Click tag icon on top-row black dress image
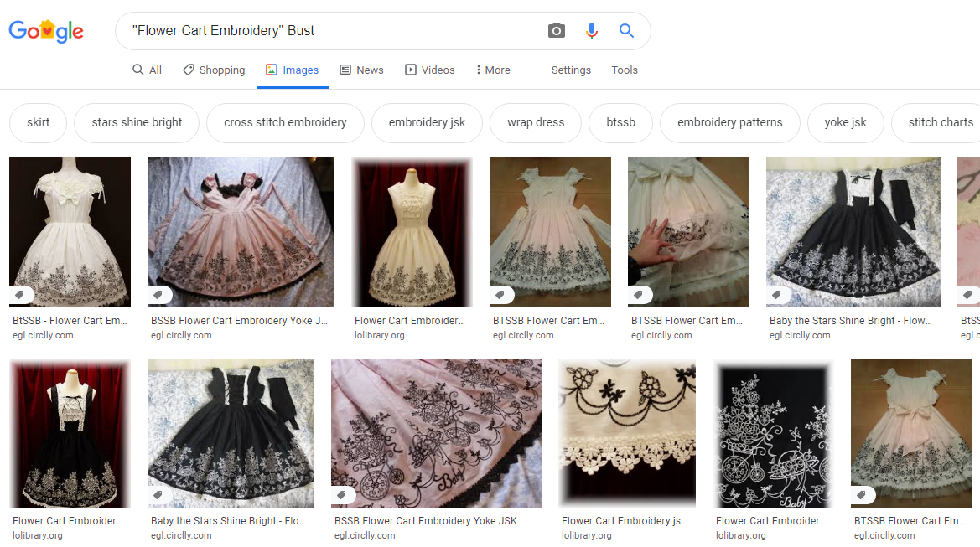The image size is (980, 547). tap(778, 295)
